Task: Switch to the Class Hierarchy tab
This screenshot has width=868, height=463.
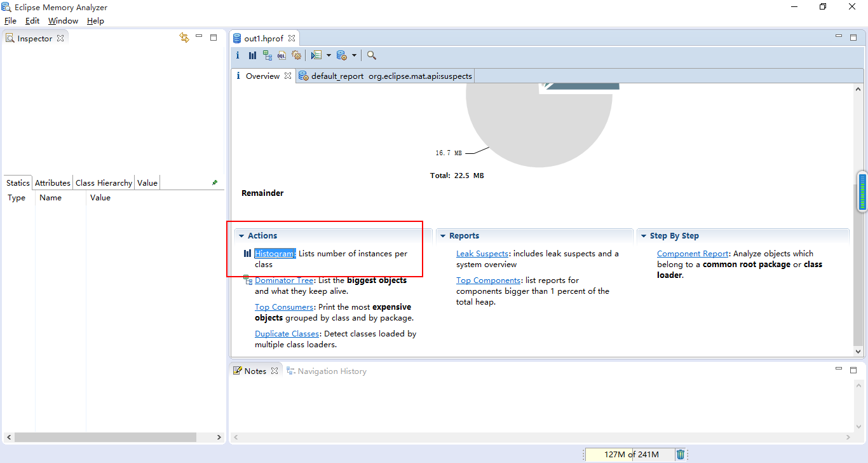Action: (x=104, y=183)
